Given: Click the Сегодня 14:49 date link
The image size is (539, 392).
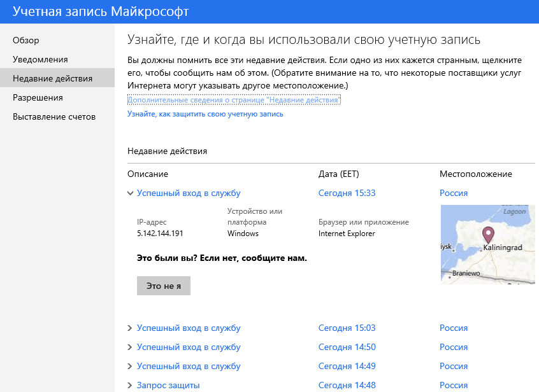Looking at the screenshot, I should pos(347,367).
